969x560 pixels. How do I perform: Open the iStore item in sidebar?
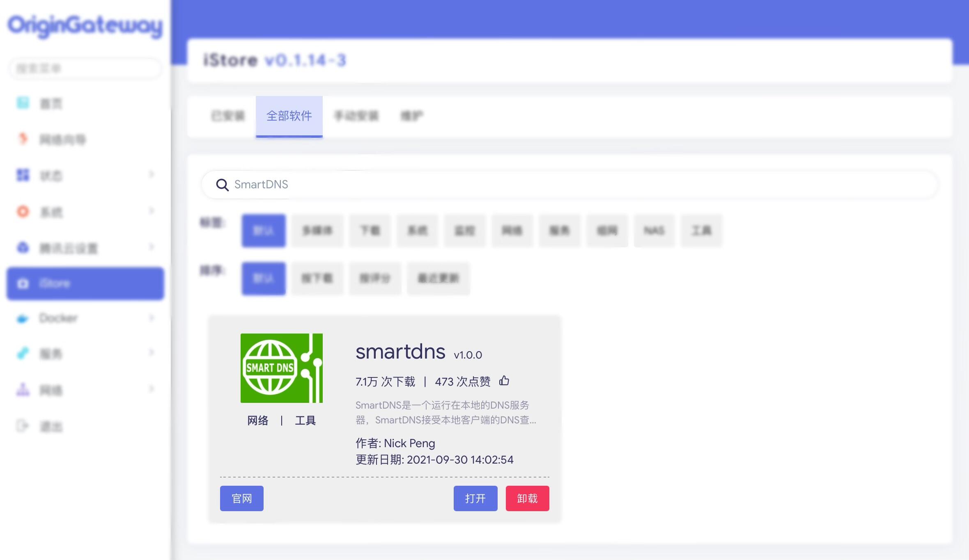tap(85, 283)
